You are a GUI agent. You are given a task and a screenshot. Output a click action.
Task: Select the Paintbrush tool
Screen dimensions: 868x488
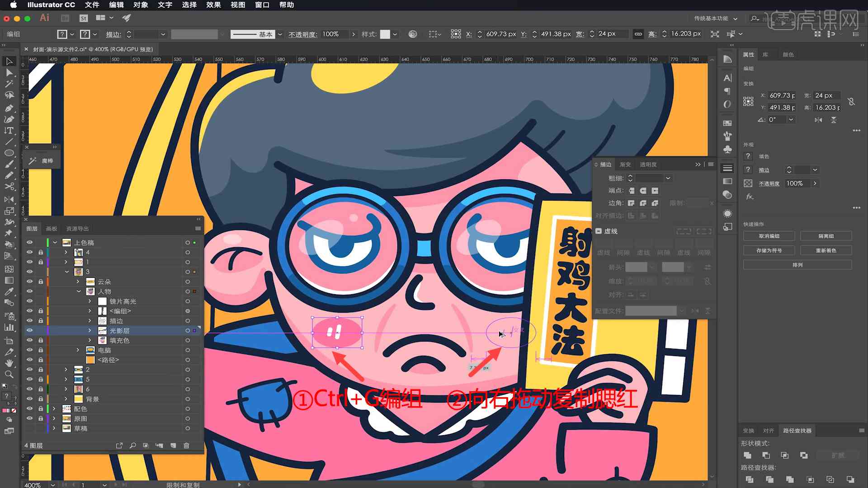click(x=9, y=164)
